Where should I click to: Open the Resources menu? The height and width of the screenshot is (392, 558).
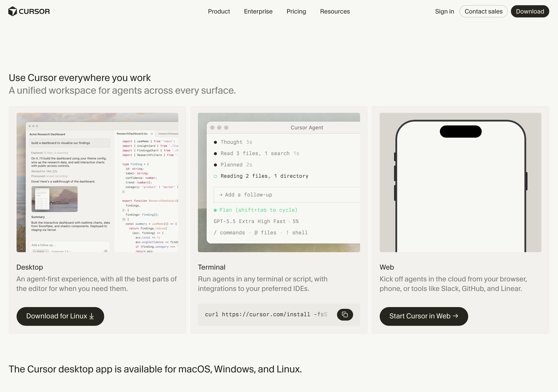(335, 11)
